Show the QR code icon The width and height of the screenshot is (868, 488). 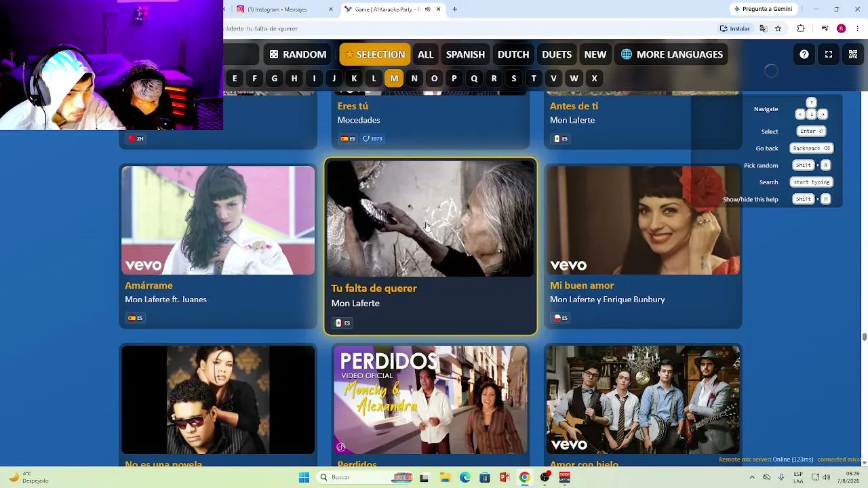[x=853, y=54]
